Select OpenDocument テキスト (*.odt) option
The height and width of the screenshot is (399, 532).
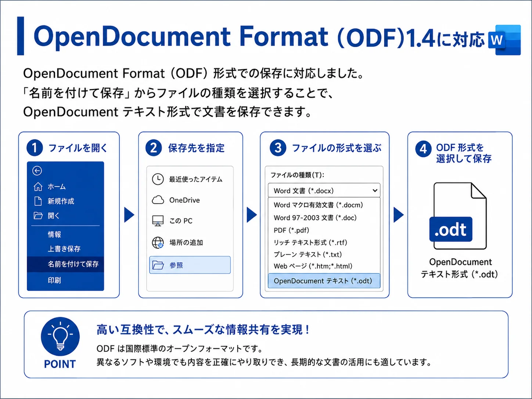click(324, 281)
